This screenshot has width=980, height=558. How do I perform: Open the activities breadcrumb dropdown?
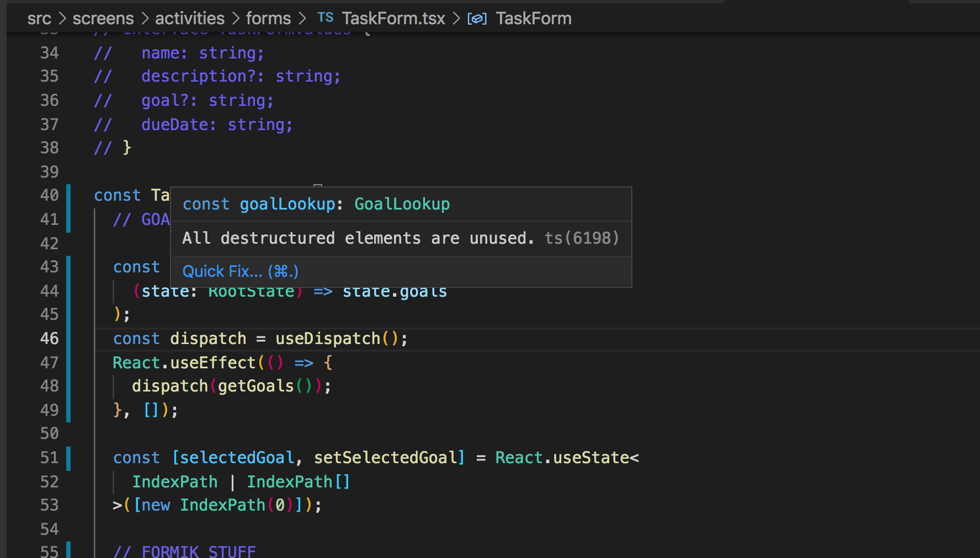189,18
